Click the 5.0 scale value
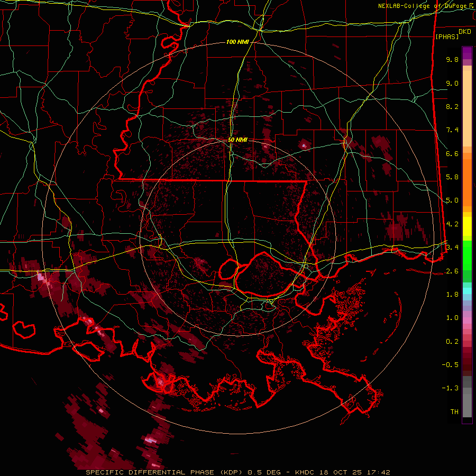The image size is (476, 476). pyautogui.click(x=452, y=200)
